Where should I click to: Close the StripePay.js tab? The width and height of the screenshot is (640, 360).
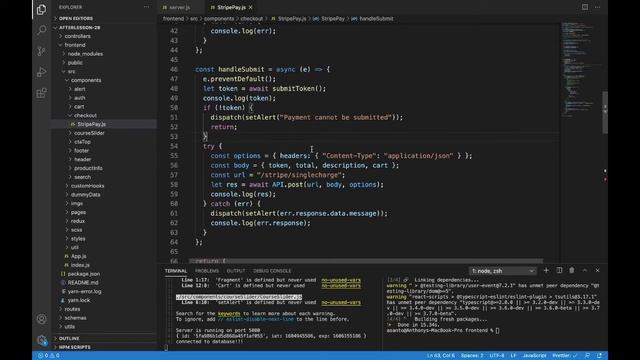coord(250,7)
